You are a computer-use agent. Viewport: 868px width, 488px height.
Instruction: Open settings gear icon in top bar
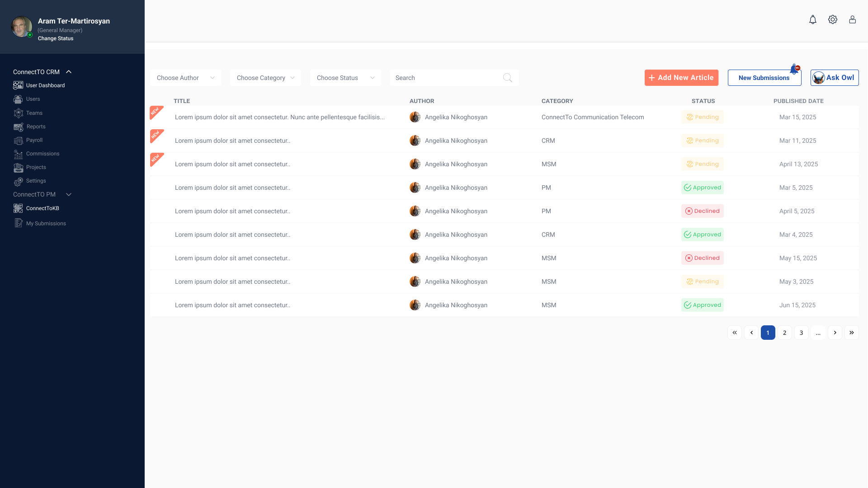pyautogui.click(x=832, y=19)
